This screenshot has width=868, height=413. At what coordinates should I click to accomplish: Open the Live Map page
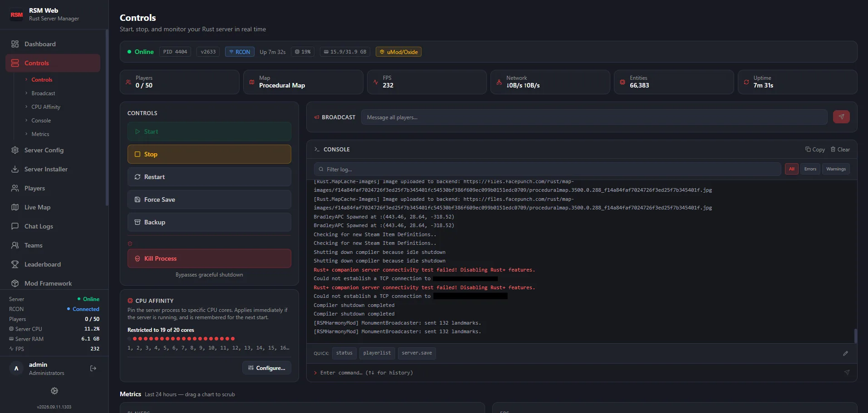click(x=53, y=207)
